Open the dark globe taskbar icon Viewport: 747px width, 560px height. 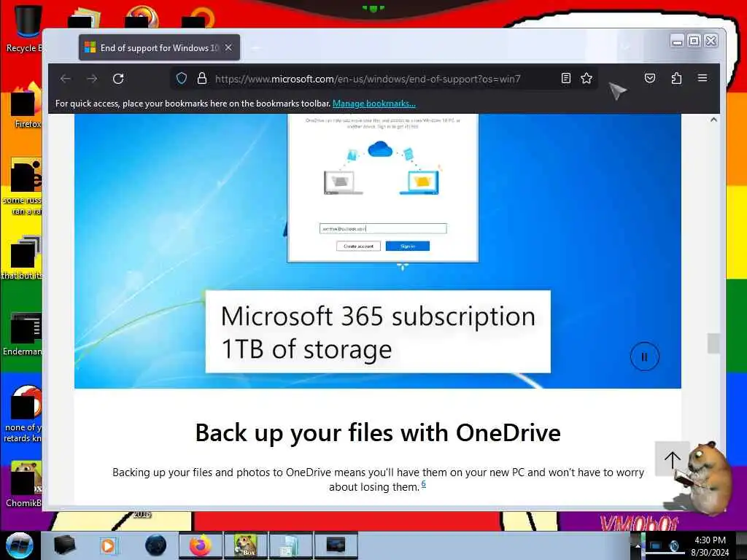coord(155,545)
